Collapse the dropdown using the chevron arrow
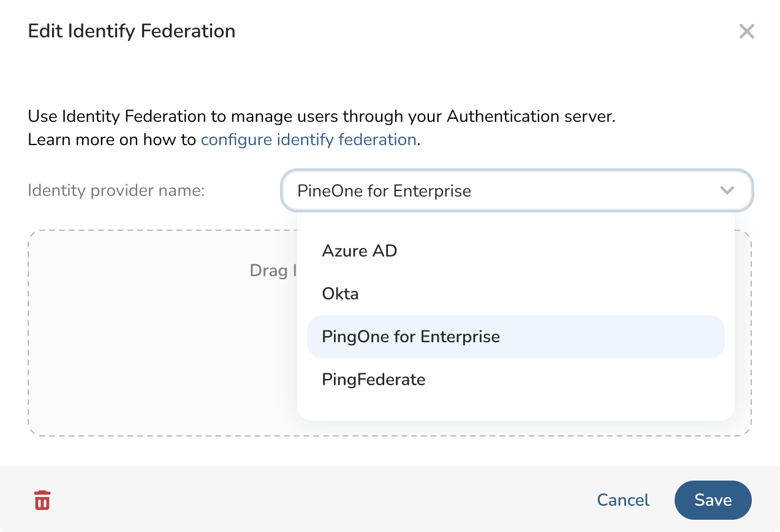 (727, 190)
